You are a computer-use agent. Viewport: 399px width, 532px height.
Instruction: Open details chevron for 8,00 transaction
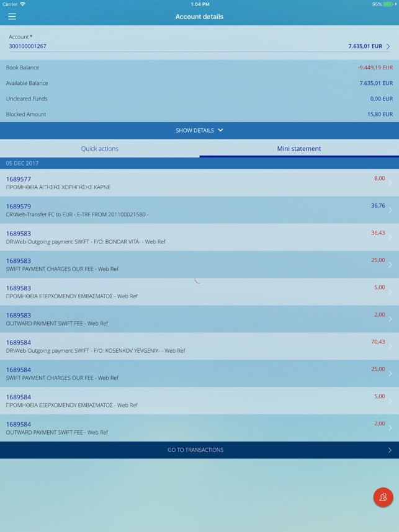(390, 183)
